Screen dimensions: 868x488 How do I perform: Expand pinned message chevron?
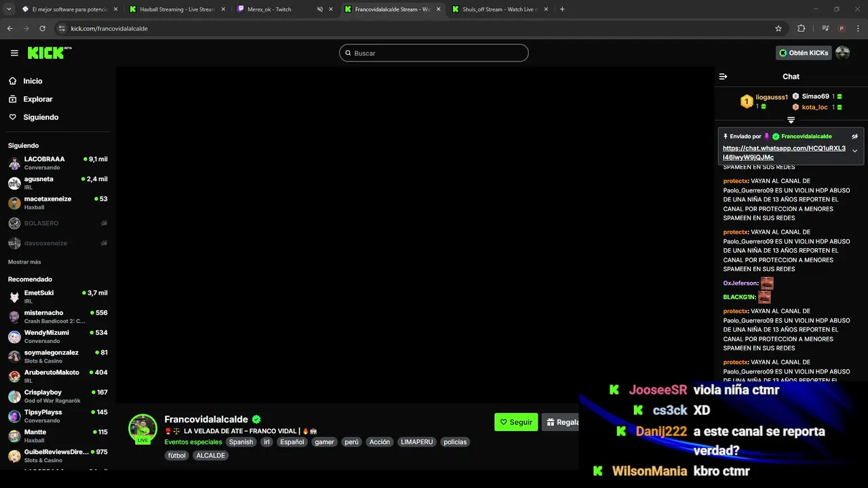tap(855, 150)
